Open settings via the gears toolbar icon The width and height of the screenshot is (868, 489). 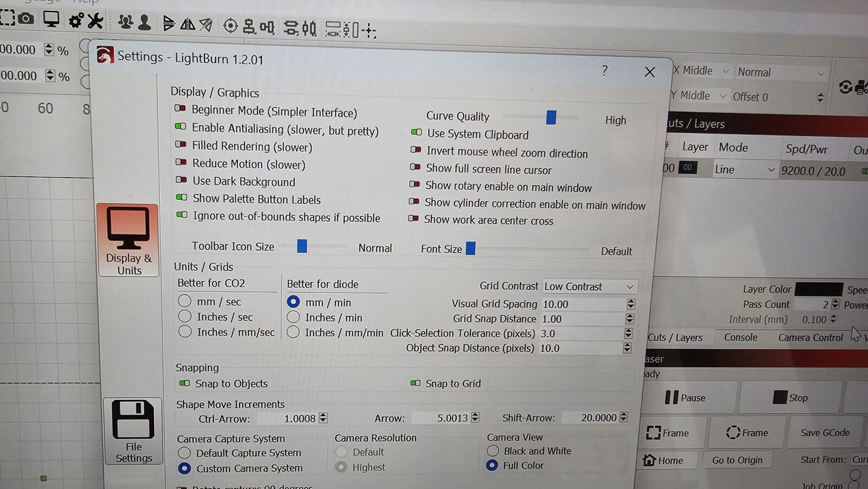[75, 21]
